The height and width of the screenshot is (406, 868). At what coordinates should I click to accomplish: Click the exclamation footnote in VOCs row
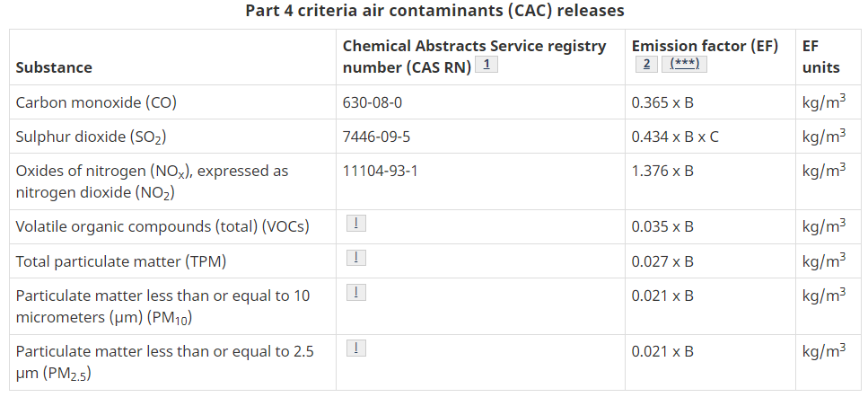pyautogui.click(x=356, y=224)
